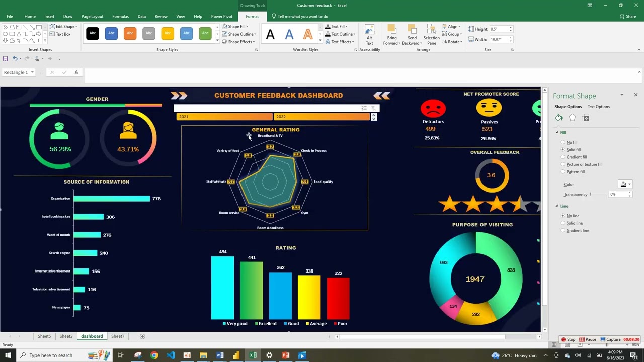The height and width of the screenshot is (362, 644).
Task: Clear the slicer filter icon
Action: tap(373, 108)
